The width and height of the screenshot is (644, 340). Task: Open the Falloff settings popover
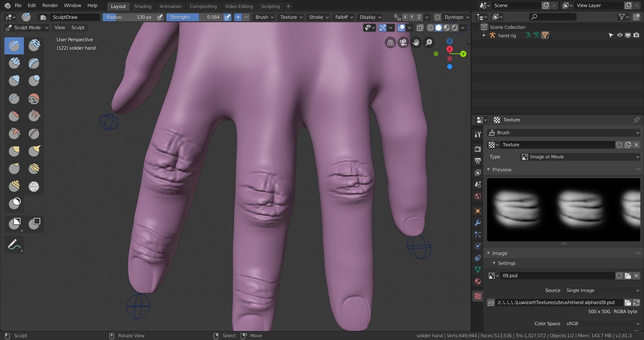(344, 17)
